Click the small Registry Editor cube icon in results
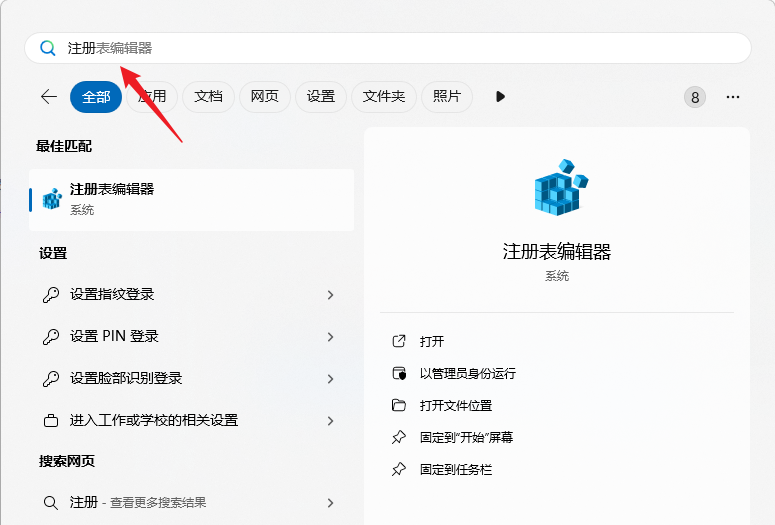 [x=52, y=199]
